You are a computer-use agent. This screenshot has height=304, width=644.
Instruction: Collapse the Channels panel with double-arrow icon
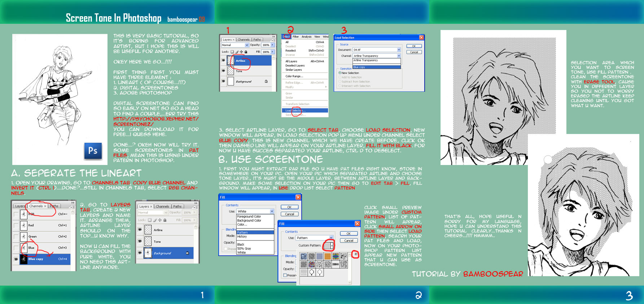(x=73, y=203)
